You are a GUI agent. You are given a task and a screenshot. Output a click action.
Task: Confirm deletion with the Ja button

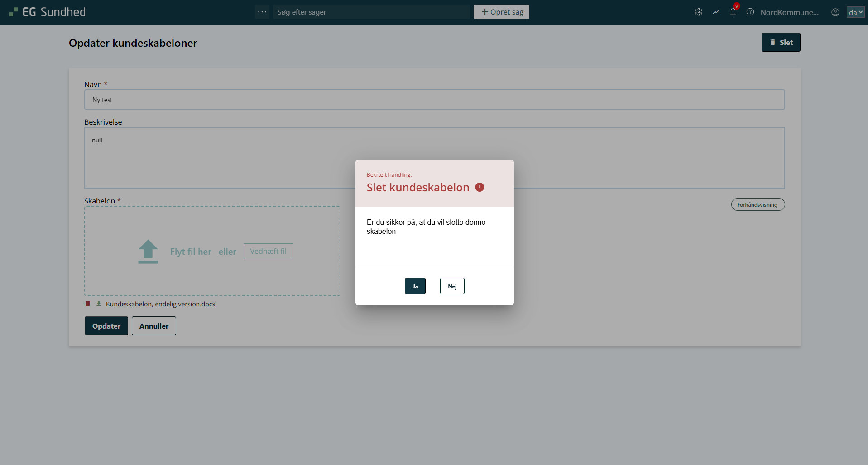point(415,286)
